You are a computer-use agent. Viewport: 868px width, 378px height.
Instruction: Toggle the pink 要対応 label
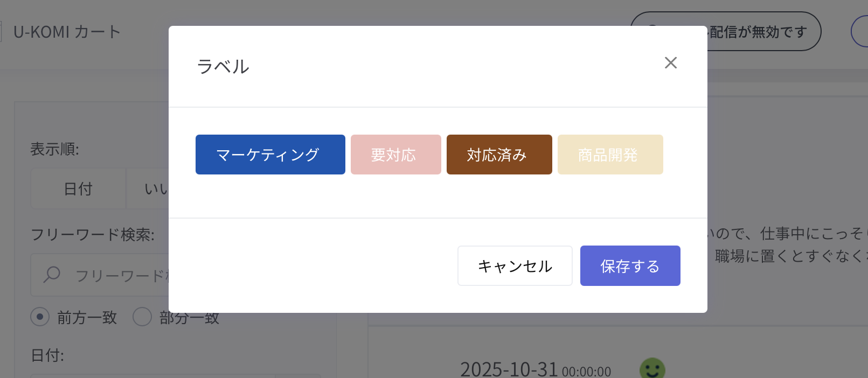tap(395, 155)
